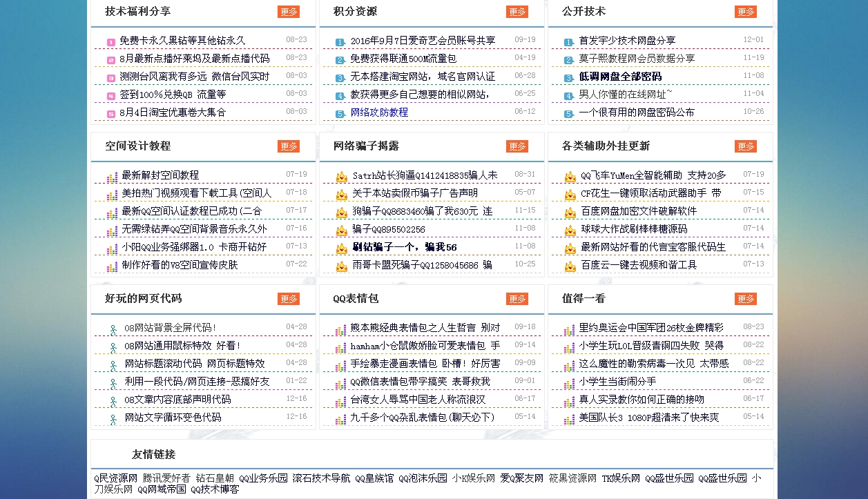Open friend link 爱Q聚友网

coord(522,478)
